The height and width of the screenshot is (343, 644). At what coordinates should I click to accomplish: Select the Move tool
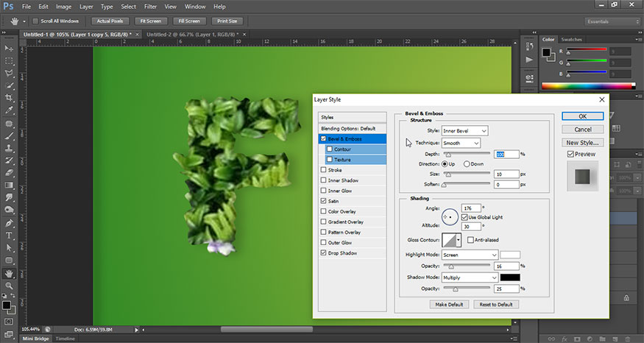[x=10, y=48]
